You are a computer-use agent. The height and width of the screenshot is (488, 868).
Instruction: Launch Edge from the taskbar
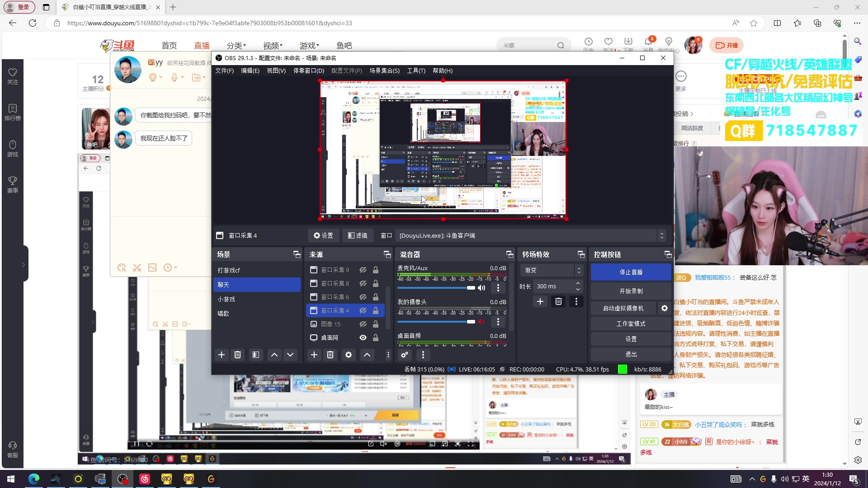pyautogui.click(x=34, y=479)
